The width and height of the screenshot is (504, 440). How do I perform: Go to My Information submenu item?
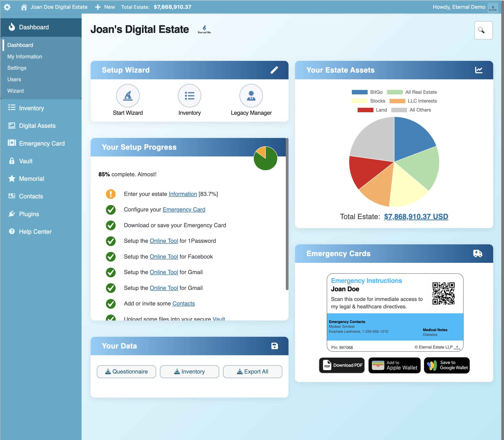click(x=25, y=57)
